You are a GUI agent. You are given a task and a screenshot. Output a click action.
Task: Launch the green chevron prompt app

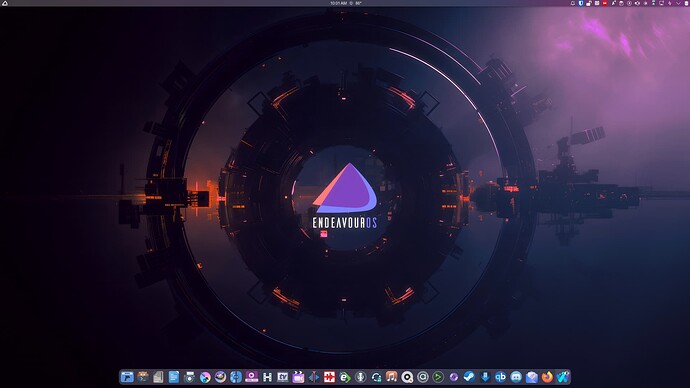[x=438, y=377]
